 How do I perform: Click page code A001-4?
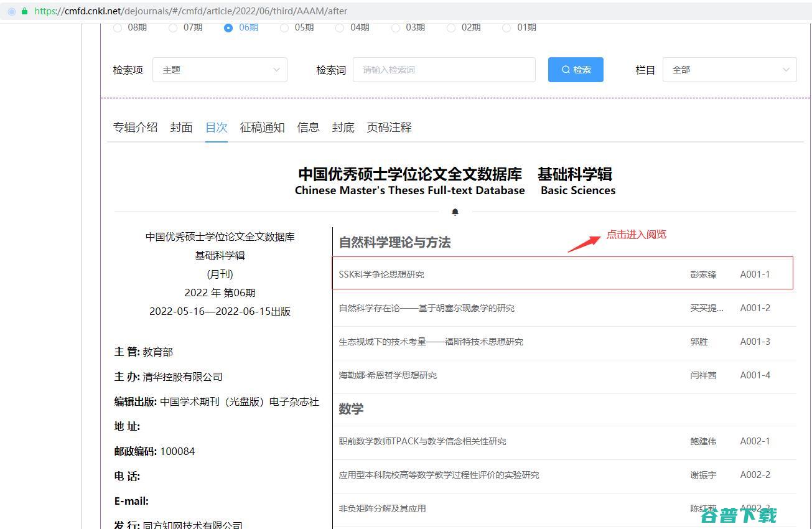click(755, 375)
